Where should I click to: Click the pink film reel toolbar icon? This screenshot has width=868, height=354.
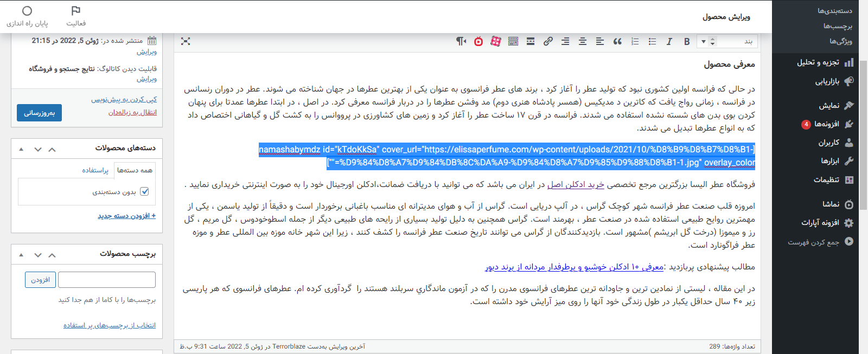(496, 42)
